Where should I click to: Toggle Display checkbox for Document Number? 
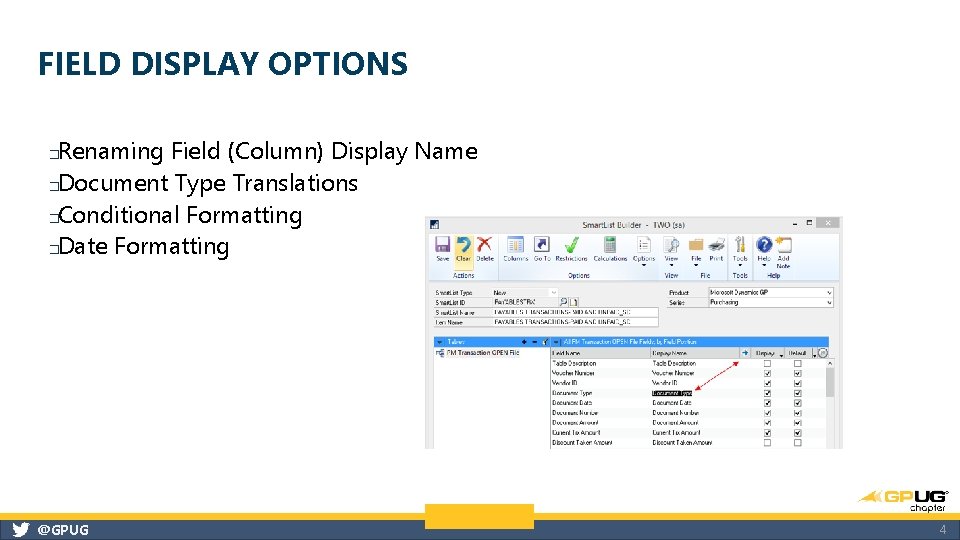[767, 413]
